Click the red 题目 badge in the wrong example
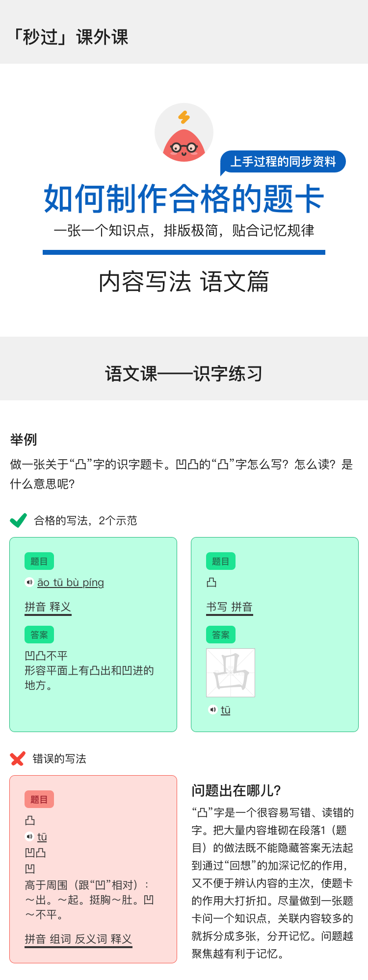Image resolution: width=368 pixels, height=980 pixels. click(x=39, y=800)
